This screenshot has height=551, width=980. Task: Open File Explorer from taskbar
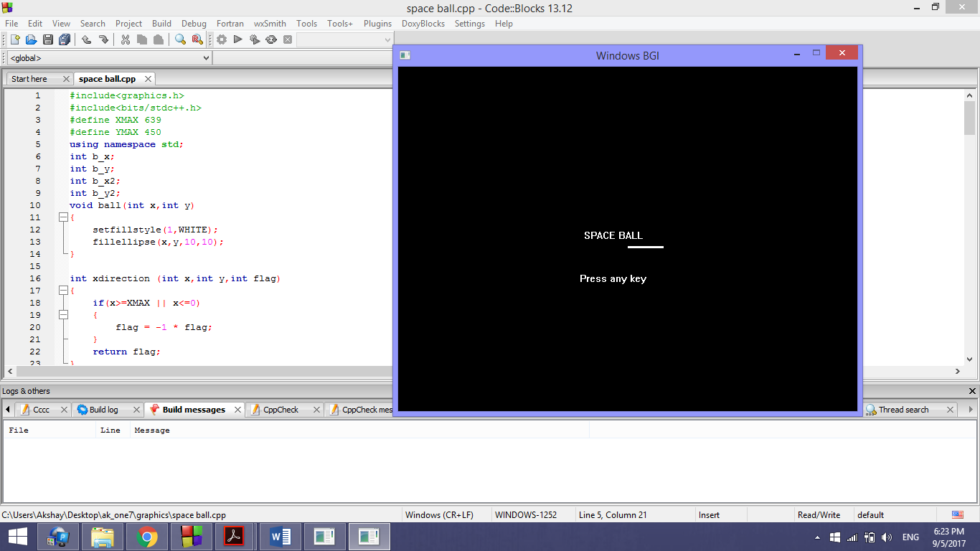coord(103,537)
